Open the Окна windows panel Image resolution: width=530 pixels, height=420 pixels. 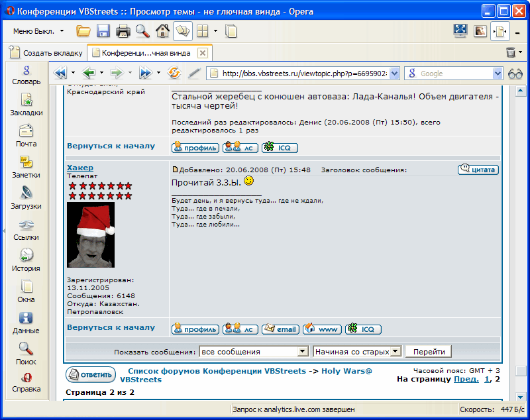pos(26,291)
